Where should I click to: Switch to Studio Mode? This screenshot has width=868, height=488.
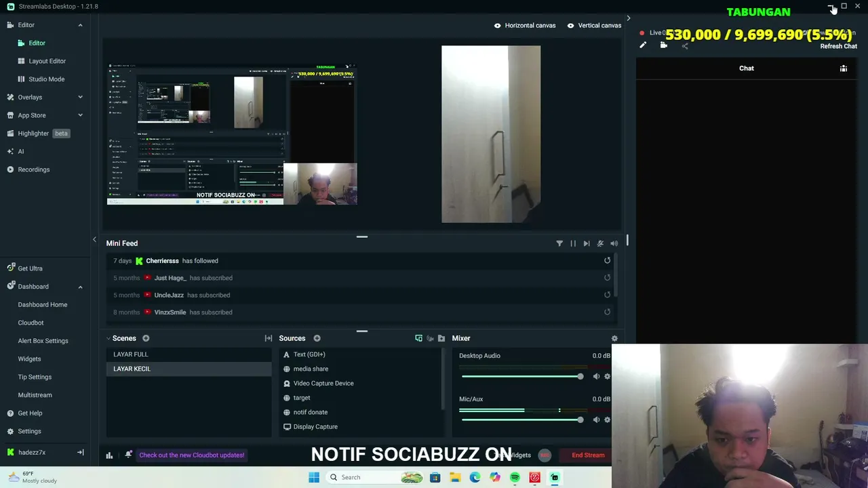click(46, 79)
